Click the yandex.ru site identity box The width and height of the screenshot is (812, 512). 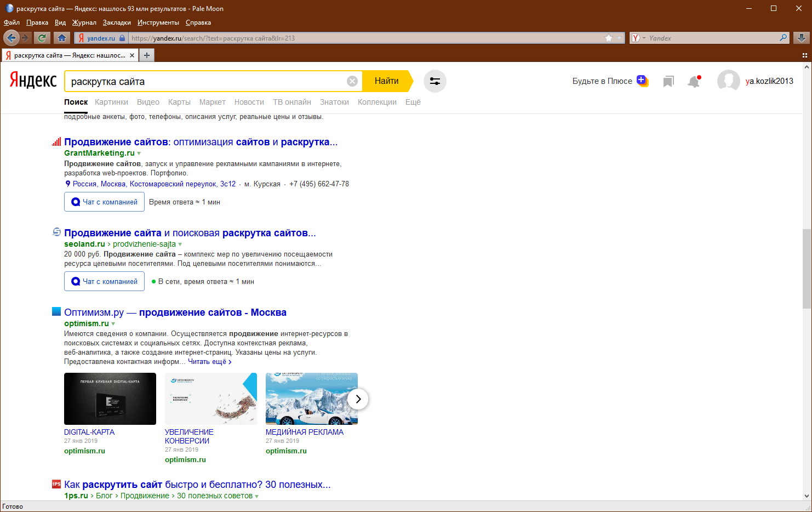tap(101, 38)
